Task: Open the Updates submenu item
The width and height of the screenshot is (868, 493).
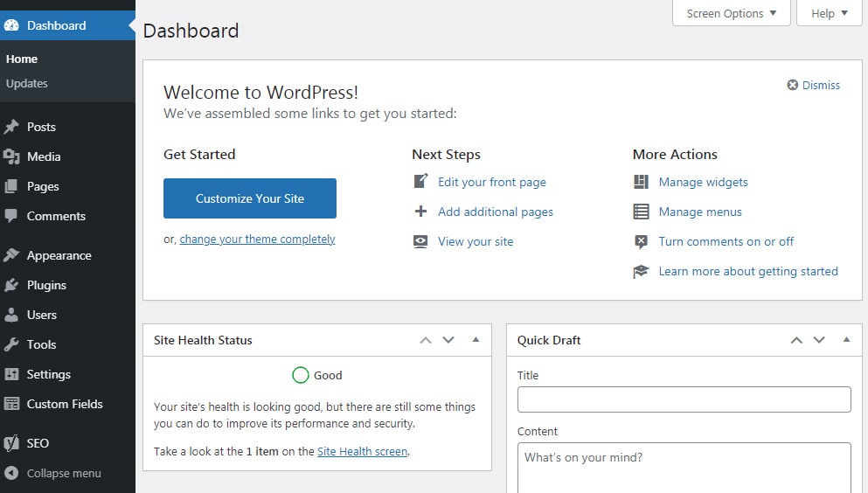Action: (26, 84)
